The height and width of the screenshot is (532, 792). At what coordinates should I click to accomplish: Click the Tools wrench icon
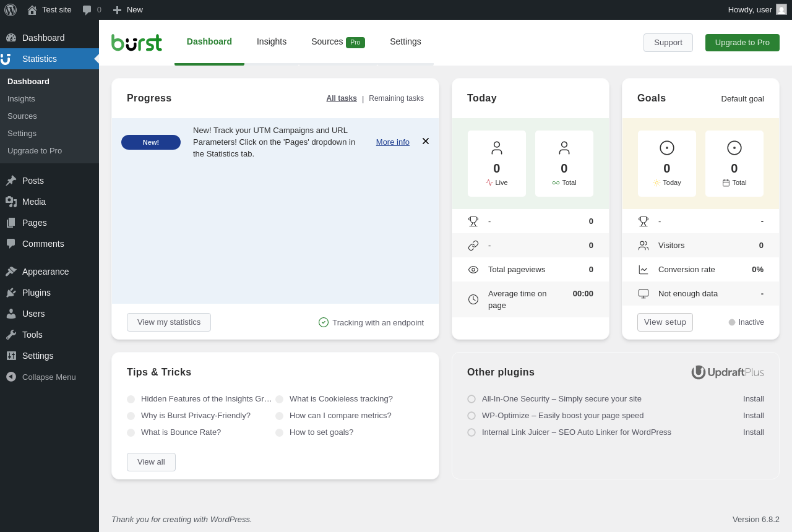[x=11, y=335]
